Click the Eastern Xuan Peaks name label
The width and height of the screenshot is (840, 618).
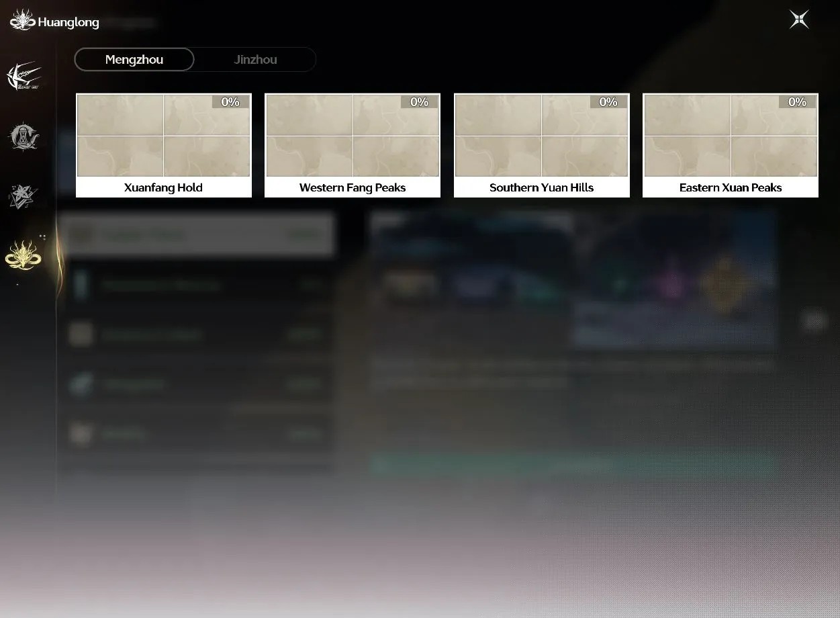pyautogui.click(x=731, y=188)
